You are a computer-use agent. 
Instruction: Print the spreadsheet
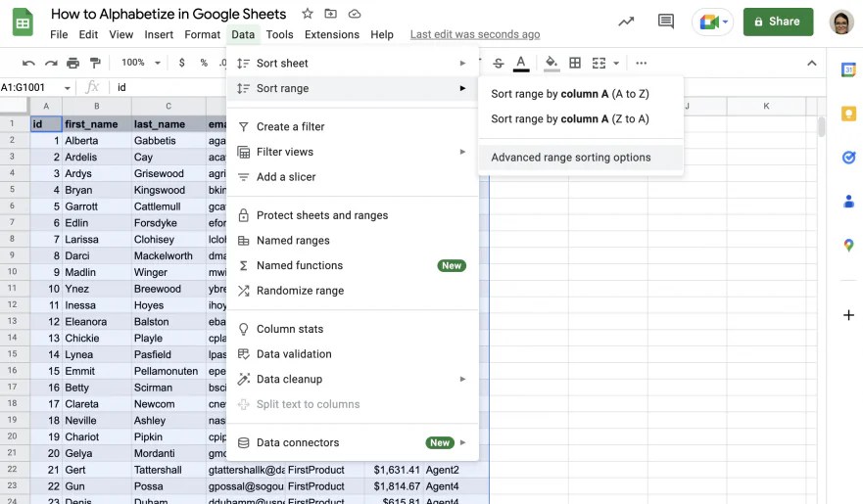pyautogui.click(x=72, y=63)
